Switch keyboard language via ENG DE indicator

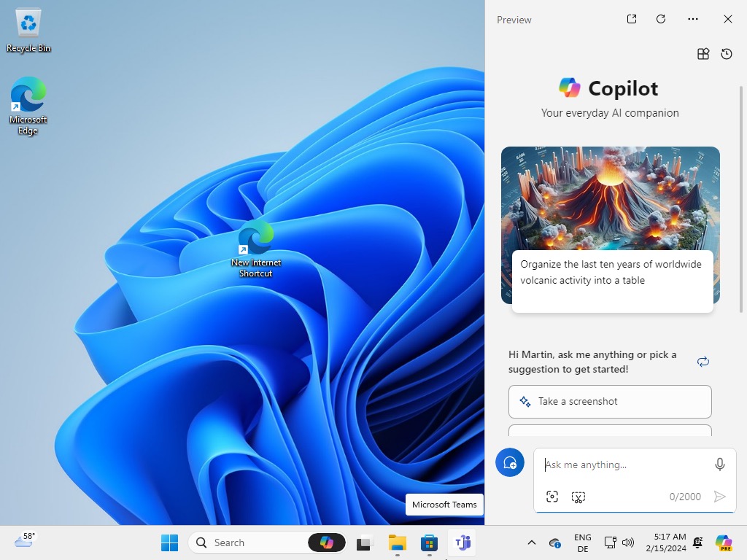pyautogui.click(x=582, y=542)
